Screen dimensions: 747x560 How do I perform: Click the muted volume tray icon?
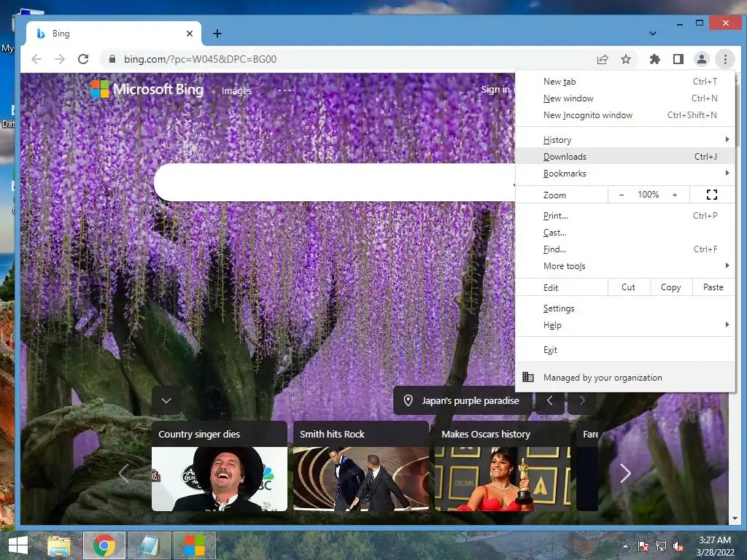(678, 546)
